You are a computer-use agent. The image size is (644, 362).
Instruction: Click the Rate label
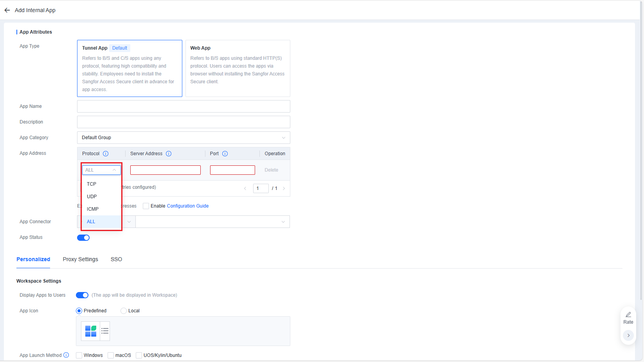click(628, 322)
